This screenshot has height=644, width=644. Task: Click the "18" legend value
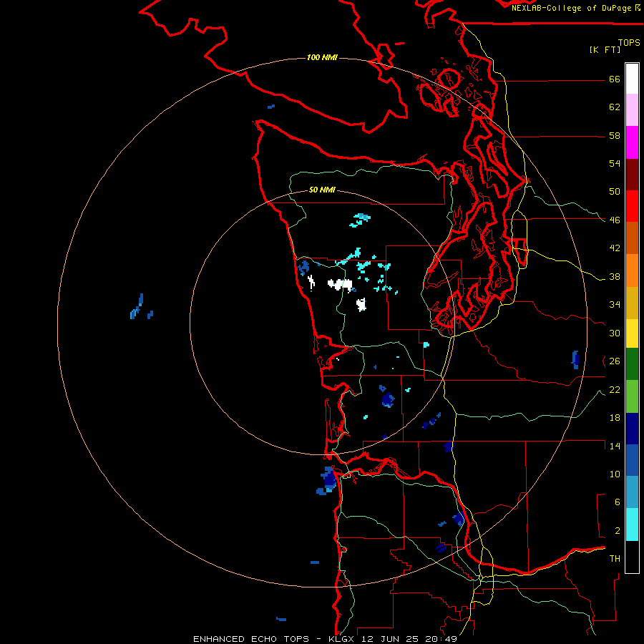tap(615, 418)
